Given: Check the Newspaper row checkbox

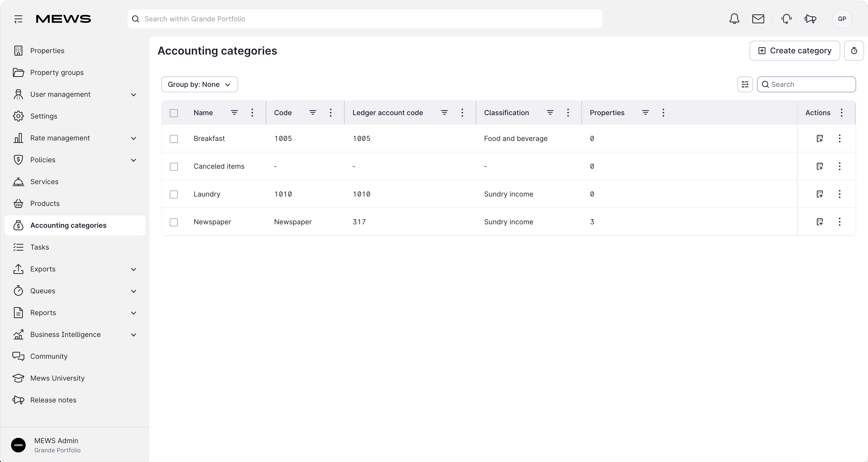Looking at the screenshot, I should (174, 222).
